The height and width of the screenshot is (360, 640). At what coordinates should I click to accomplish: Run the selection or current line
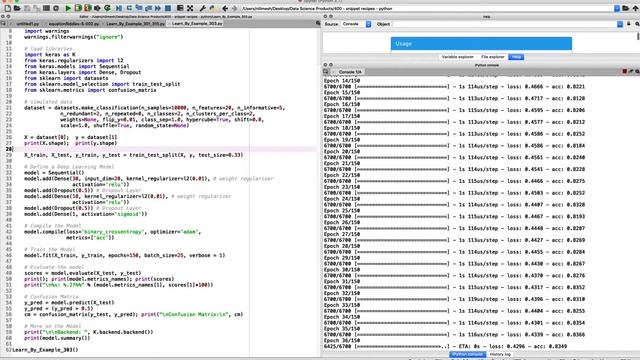(97, 8)
